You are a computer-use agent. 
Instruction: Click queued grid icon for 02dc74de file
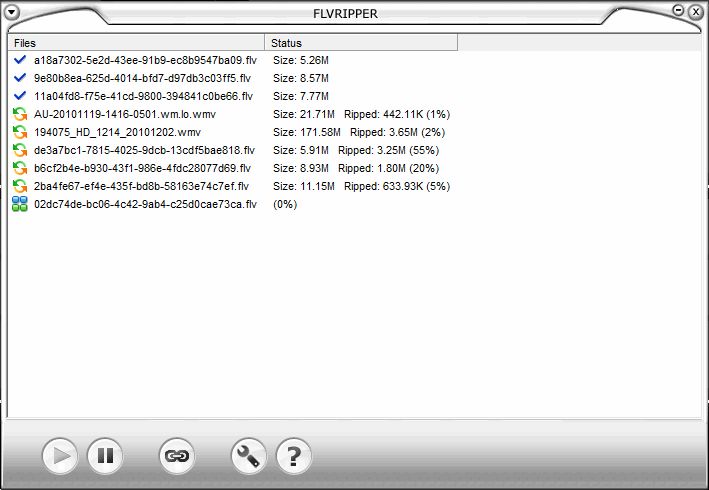pyautogui.click(x=20, y=204)
